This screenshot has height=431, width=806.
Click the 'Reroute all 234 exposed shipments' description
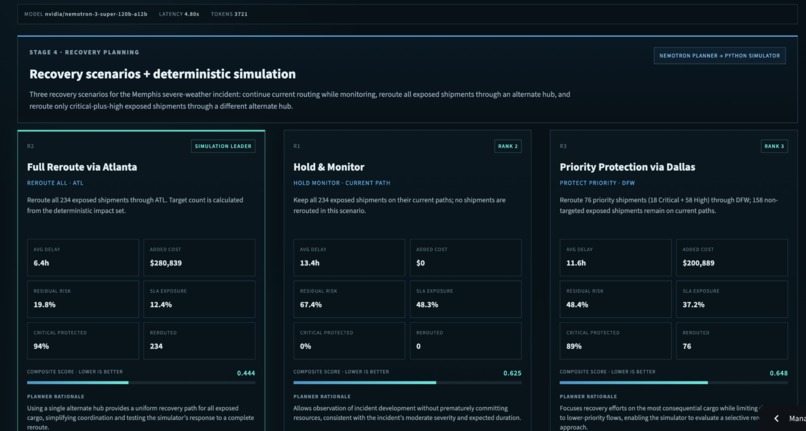click(135, 205)
